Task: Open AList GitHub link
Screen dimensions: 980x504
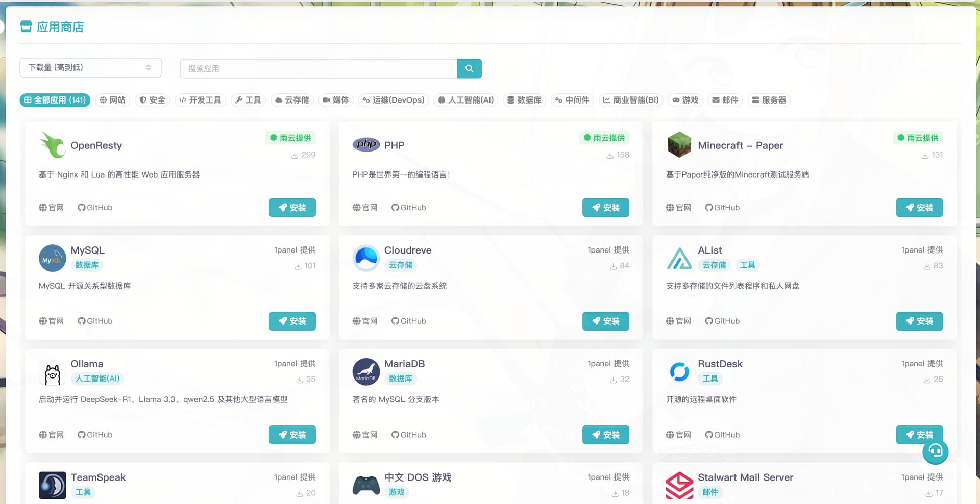Action: click(x=722, y=321)
